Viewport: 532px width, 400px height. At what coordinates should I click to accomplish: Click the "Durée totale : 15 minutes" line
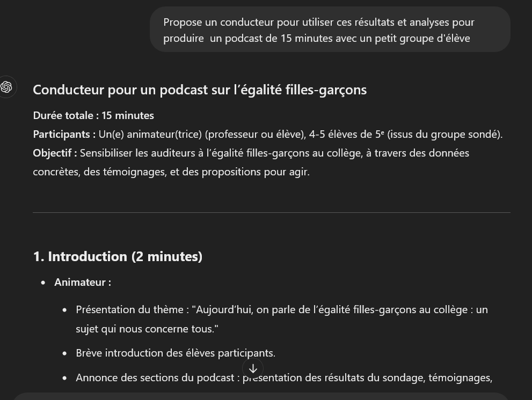tap(93, 116)
